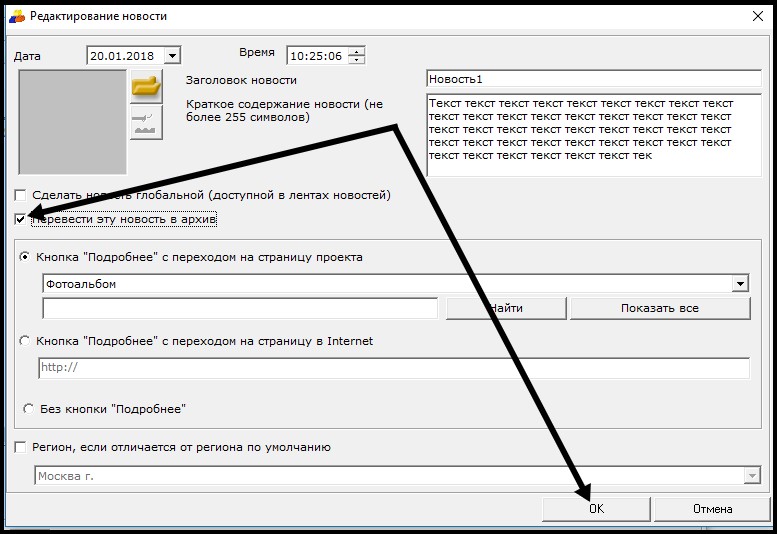Increase time with the spinner up arrow
777x534 pixels.
tap(357, 51)
